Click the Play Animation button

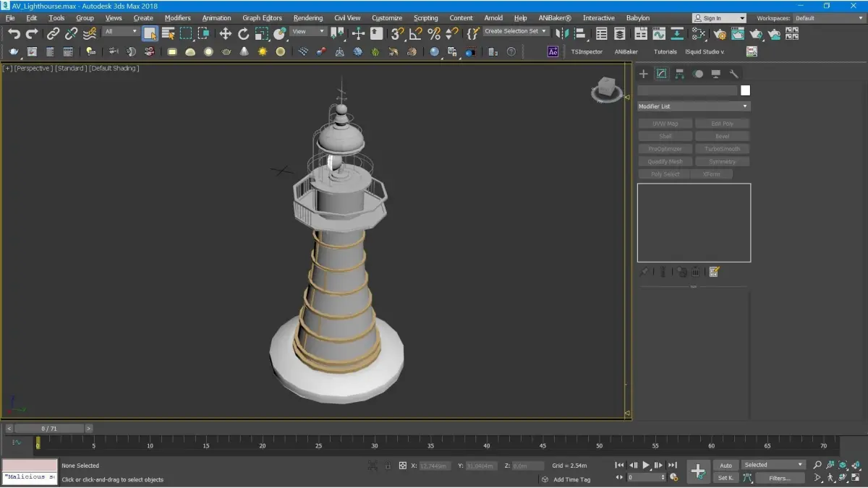[x=646, y=466]
